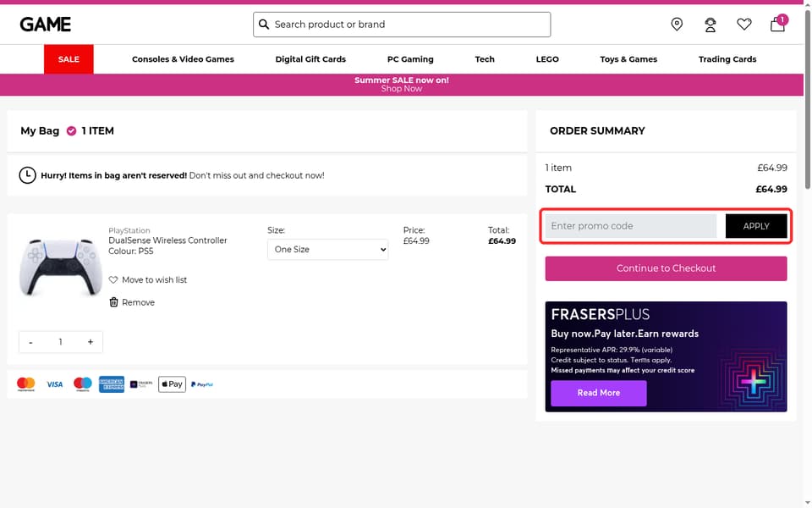
Task: Click the trash icon next to Remove
Action: tap(113, 302)
